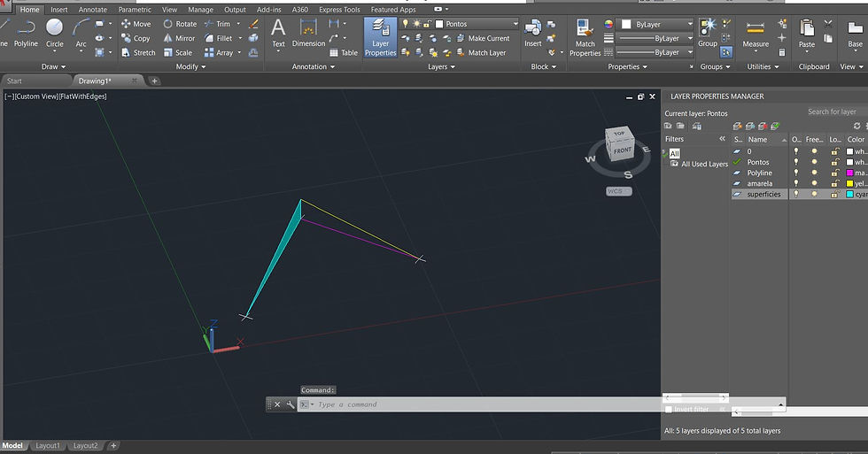Toggle On/Off bulb for layer 0
This screenshot has height=454, width=868.
[796, 151]
